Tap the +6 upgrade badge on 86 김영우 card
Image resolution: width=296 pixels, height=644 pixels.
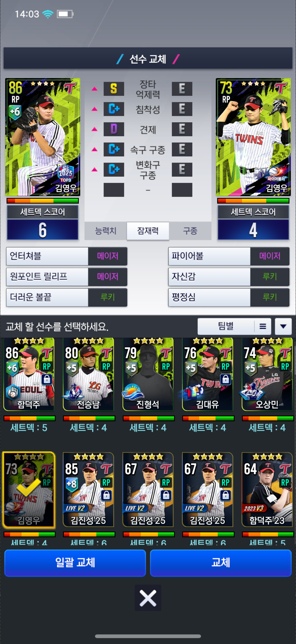tap(15, 112)
